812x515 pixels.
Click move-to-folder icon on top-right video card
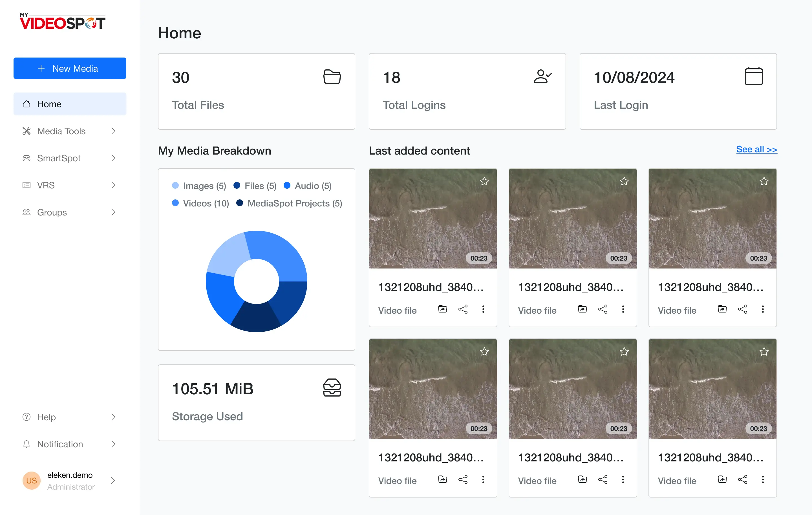[x=722, y=309]
